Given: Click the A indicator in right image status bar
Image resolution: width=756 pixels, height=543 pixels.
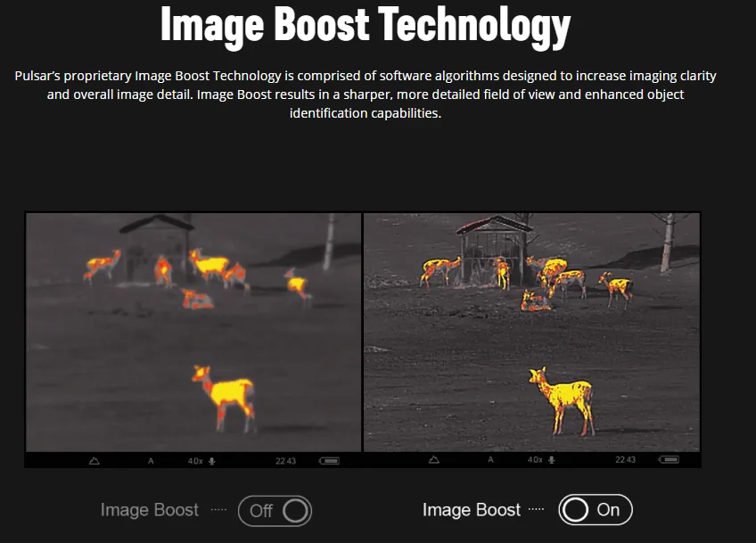Looking at the screenshot, I should coord(490,459).
